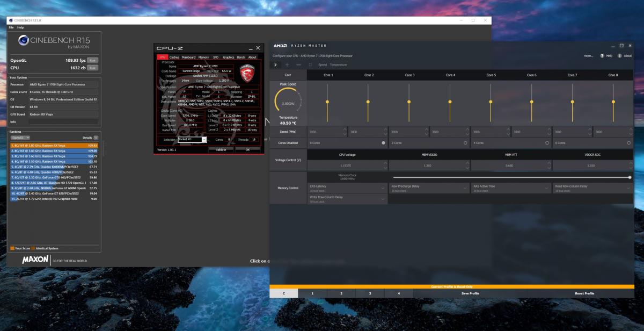
Task: Select profile 2 tab in Ryzen Master
Action: 342,293
